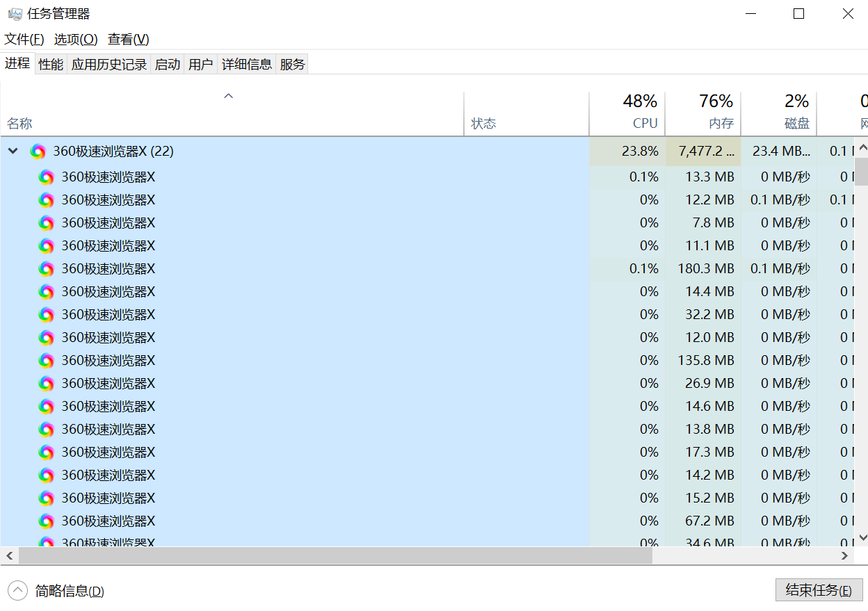This screenshot has width=868, height=611.
Task: Click browser icon in the 7.8 MB row
Action: (47, 223)
